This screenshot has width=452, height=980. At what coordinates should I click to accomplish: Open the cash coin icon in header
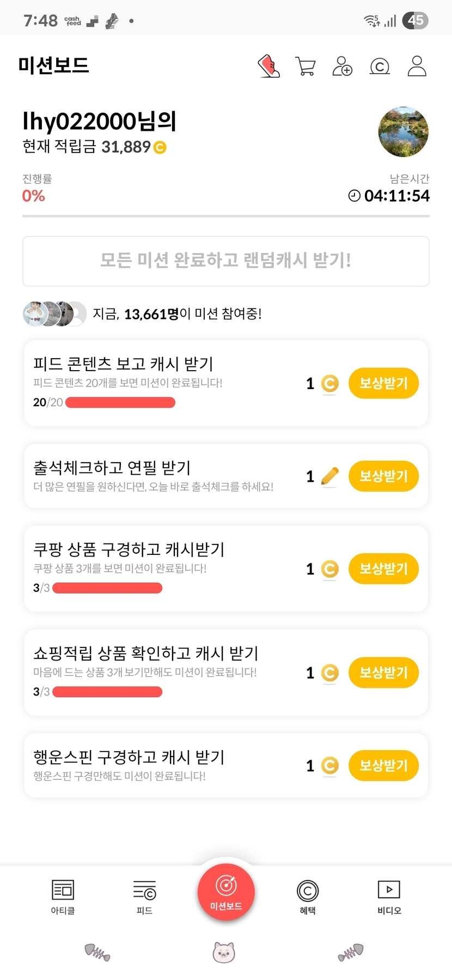pos(380,66)
